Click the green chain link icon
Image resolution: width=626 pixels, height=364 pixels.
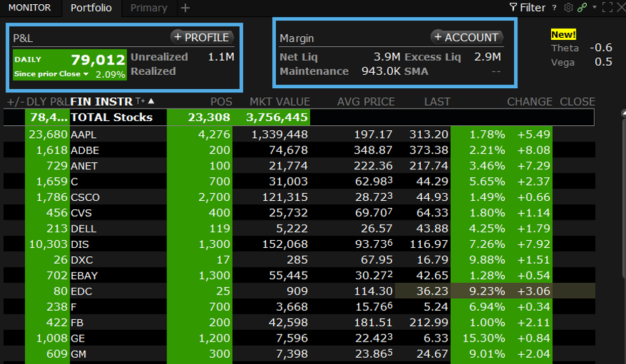click(x=582, y=8)
